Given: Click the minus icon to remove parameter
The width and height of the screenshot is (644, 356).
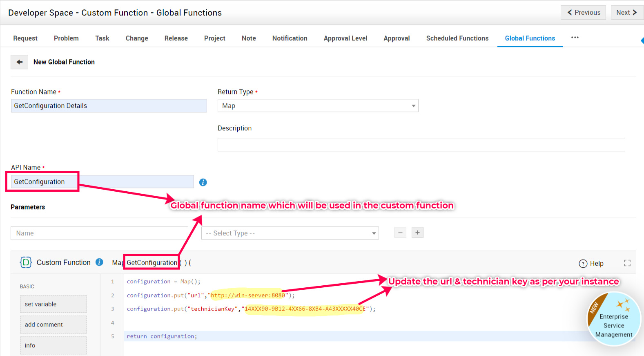Looking at the screenshot, I should (400, 233).
